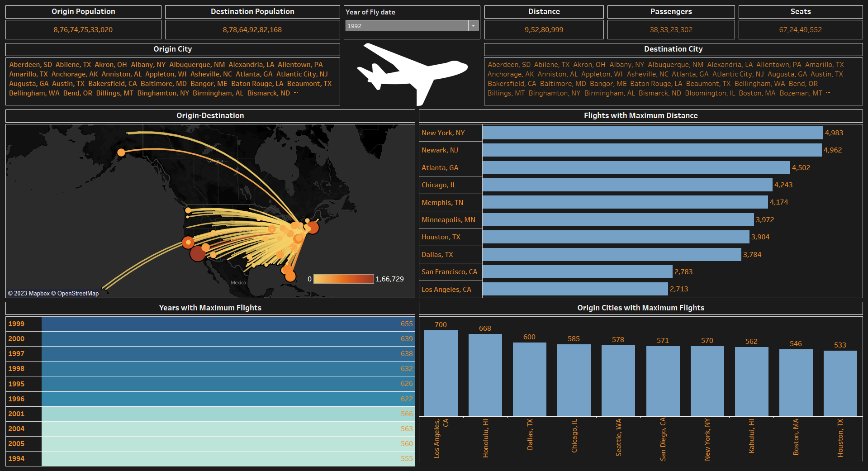Screen dimensions: 868x471
Task: Open the Year of Fly date dropdown arrow
Action: point(473,26)
